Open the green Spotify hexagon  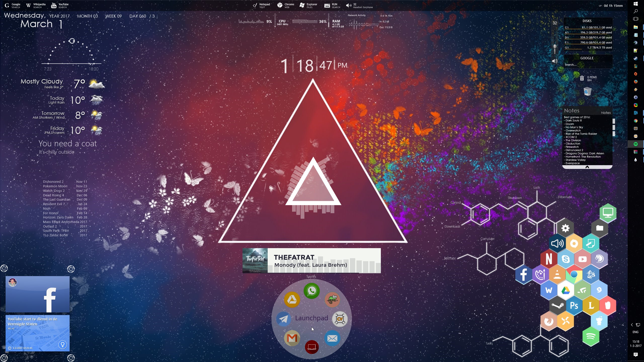pos(590,337)
